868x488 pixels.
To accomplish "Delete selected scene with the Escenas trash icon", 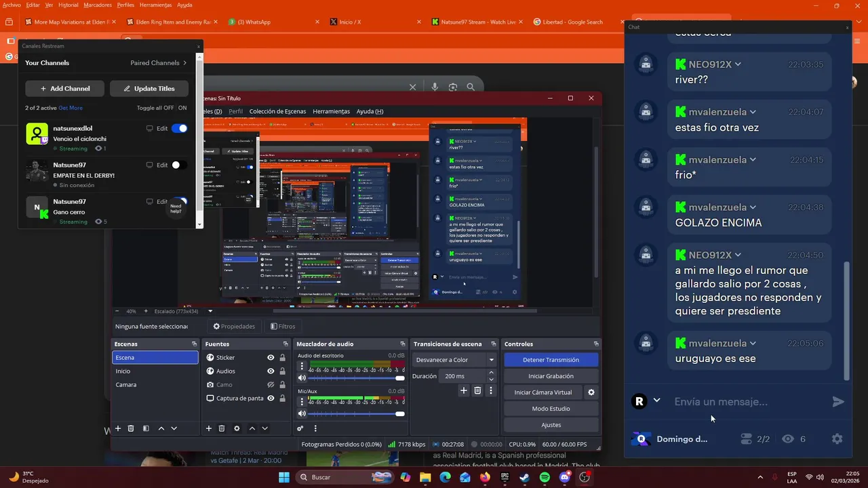I will (131, 428).
